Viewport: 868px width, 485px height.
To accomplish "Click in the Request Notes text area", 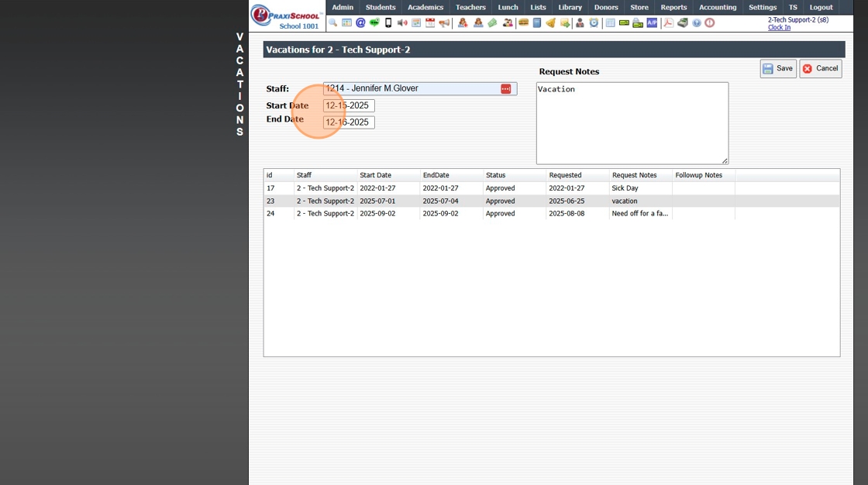I will point(632,124).
